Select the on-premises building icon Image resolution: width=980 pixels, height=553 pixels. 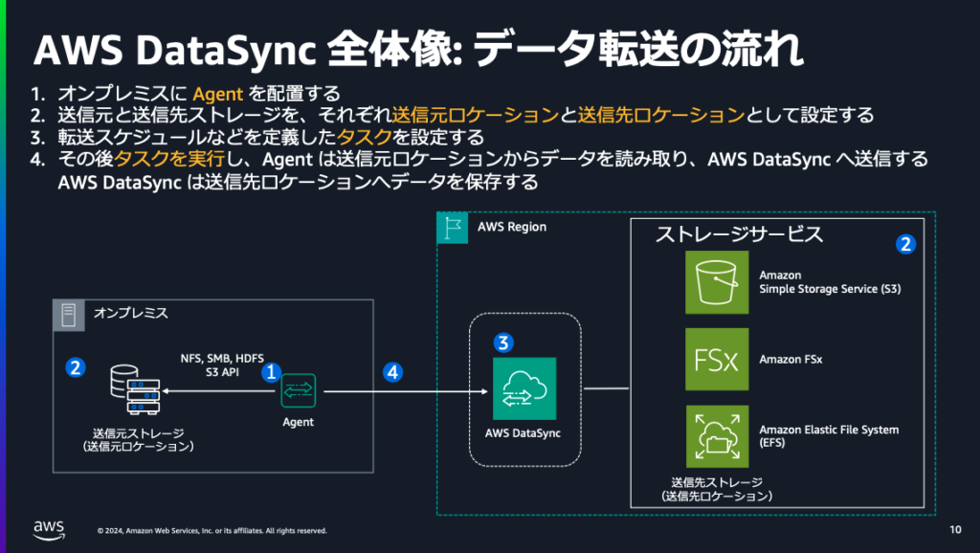(69, 315)
